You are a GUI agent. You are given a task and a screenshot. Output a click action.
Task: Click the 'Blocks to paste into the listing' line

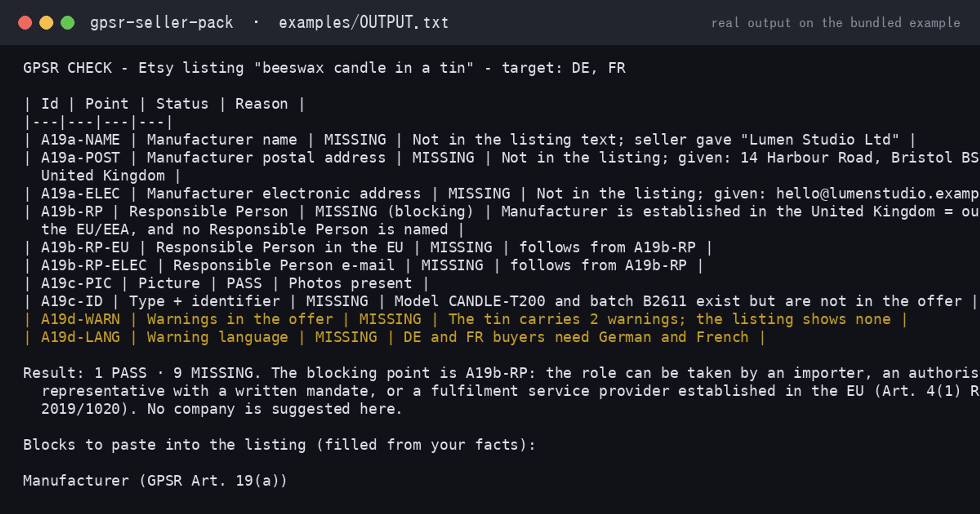[279, 445]
